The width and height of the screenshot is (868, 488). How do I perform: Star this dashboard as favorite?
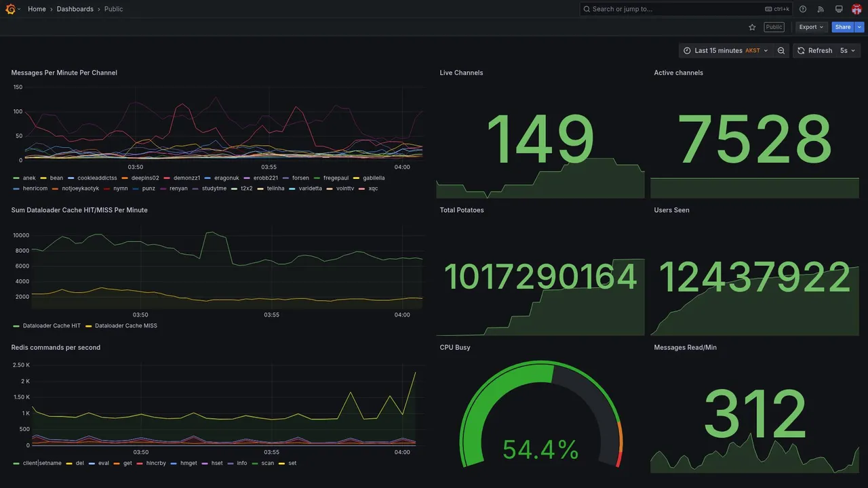[x=752, y=27]
